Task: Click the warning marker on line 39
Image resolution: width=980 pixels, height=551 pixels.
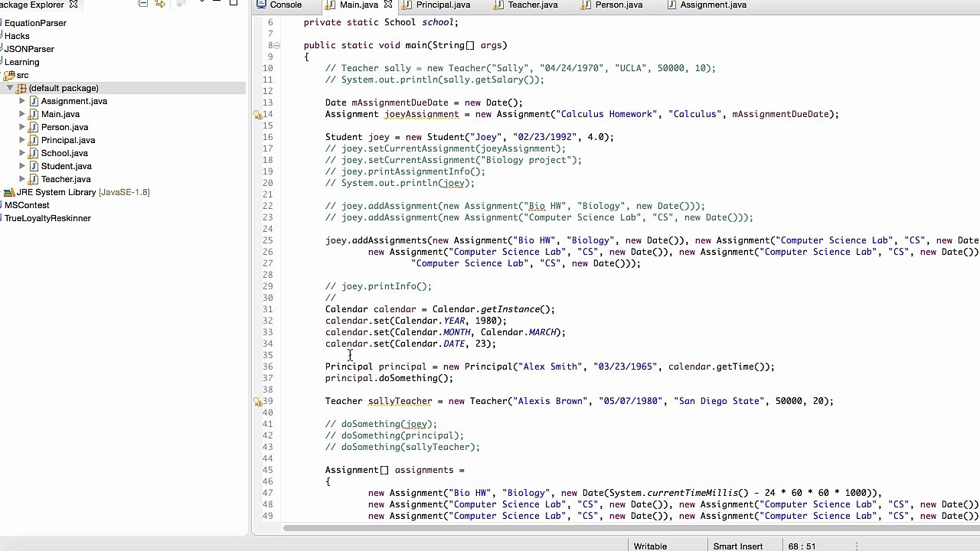Action: click(x=259, y=402)
